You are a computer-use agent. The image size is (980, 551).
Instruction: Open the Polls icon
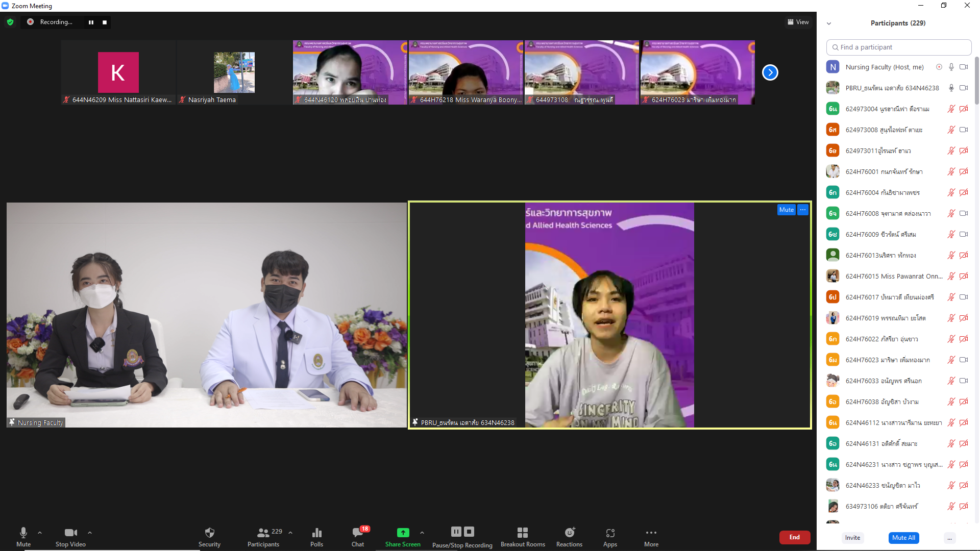tap(316, 533)
